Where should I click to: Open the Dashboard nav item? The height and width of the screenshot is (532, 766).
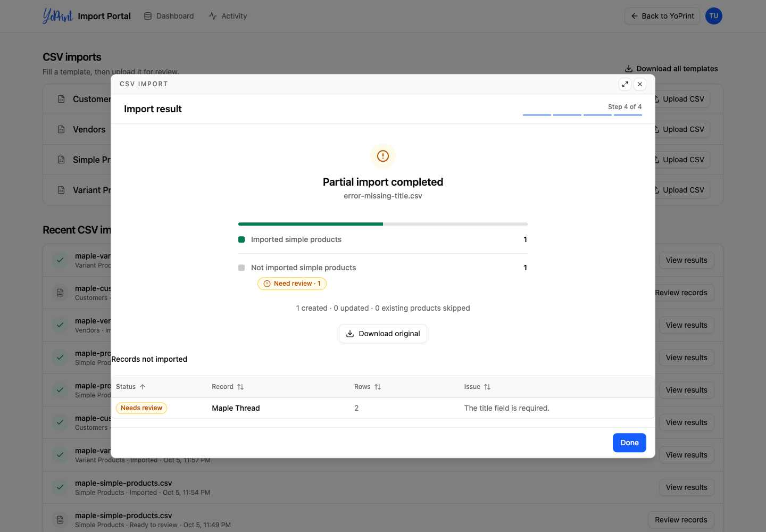169,16
